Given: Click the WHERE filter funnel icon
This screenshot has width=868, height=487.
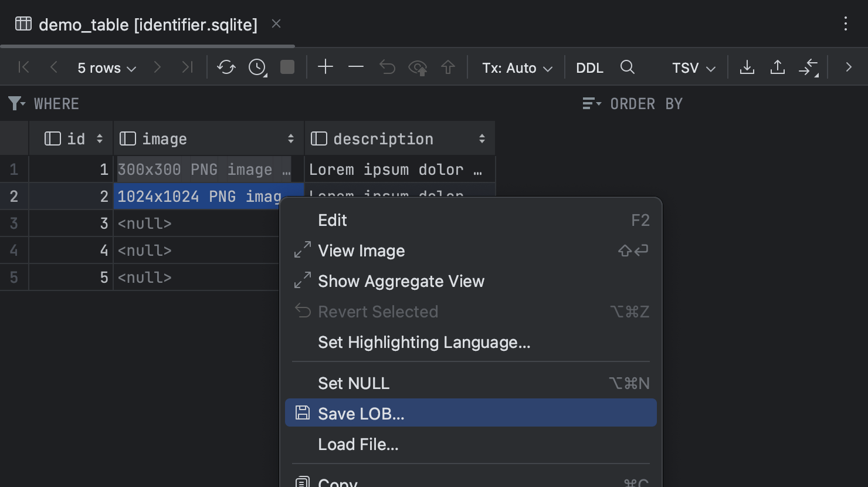Looking at the screenshot, I should click(x=16, y=103).
